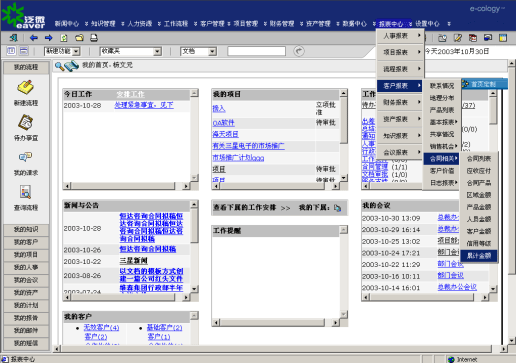Open the 查询流程 sidebar icon
This screenshot has width=516, height=363.
point(26,192)
